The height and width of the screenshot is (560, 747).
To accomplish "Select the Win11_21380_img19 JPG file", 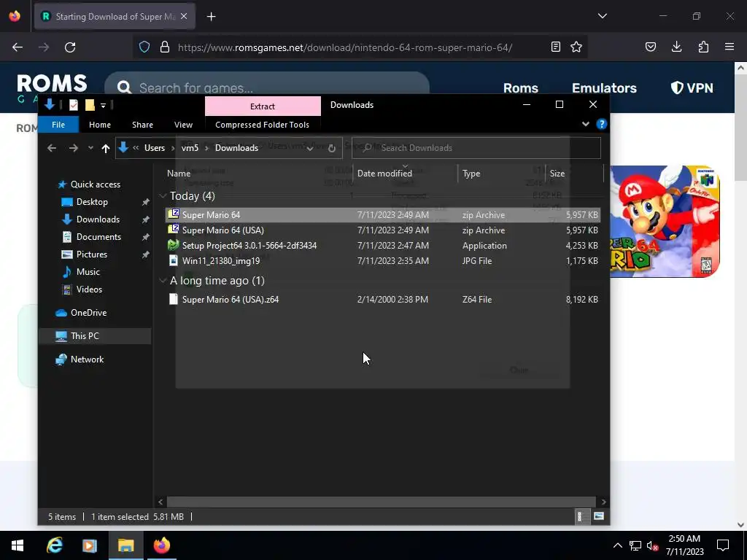I will tap(382, 260).
